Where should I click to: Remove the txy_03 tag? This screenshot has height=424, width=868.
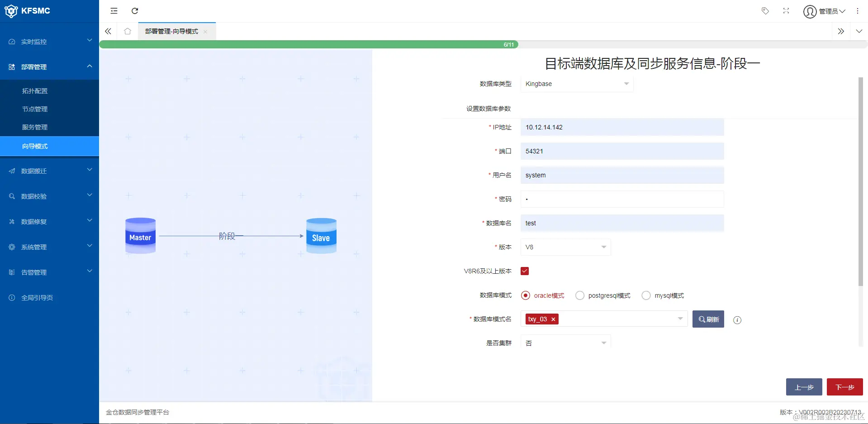[x=553, y=319]
